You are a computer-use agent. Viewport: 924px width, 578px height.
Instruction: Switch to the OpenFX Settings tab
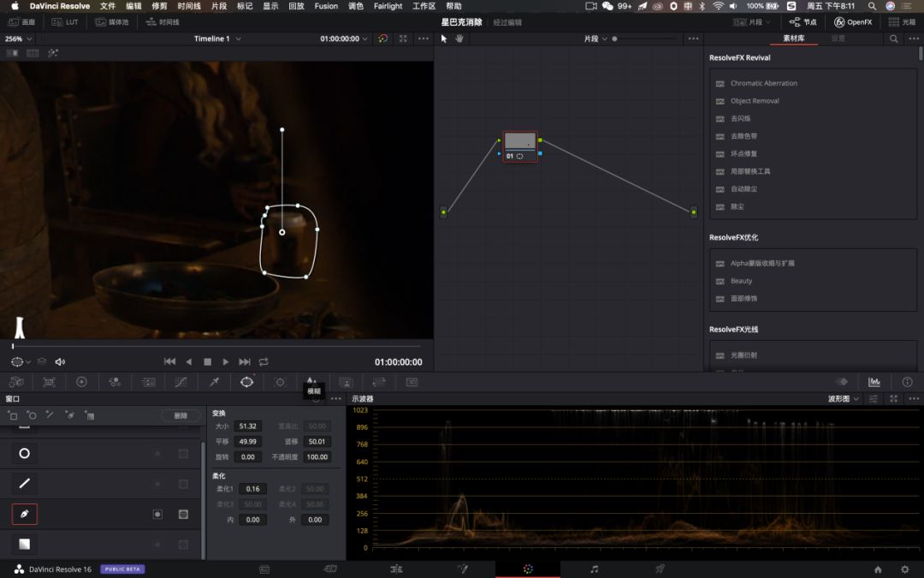(838, 39)
